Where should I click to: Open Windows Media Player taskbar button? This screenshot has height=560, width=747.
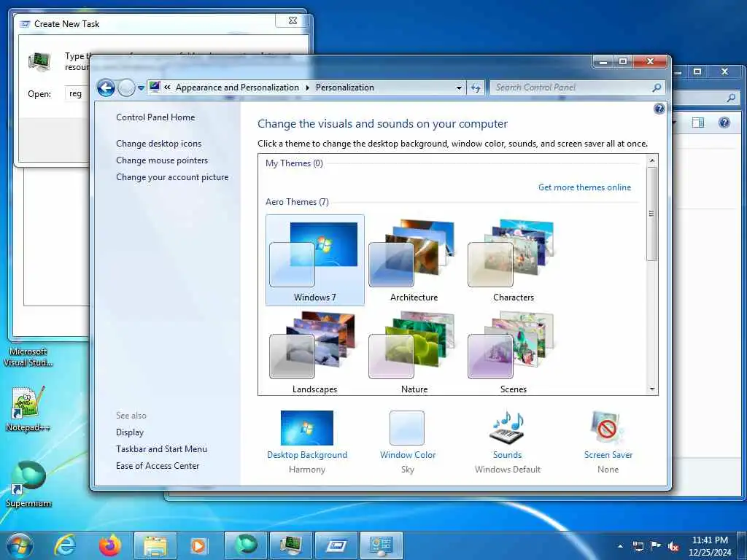click(x=199, y=545)
